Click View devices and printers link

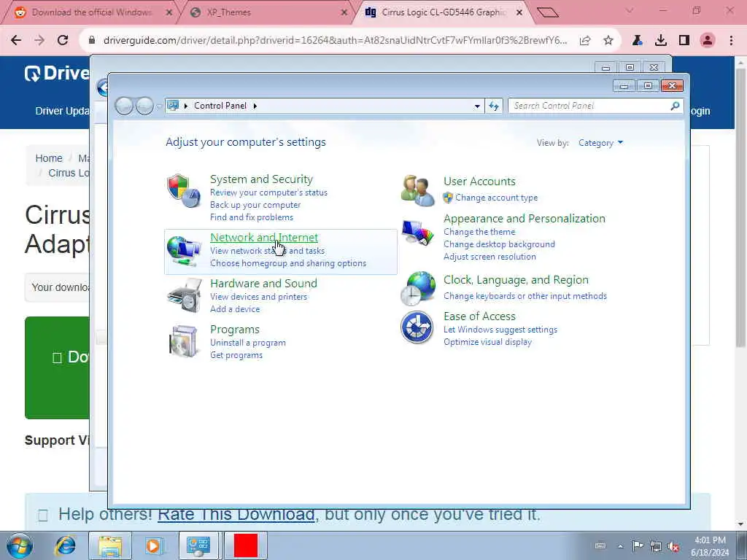[259, 296]
